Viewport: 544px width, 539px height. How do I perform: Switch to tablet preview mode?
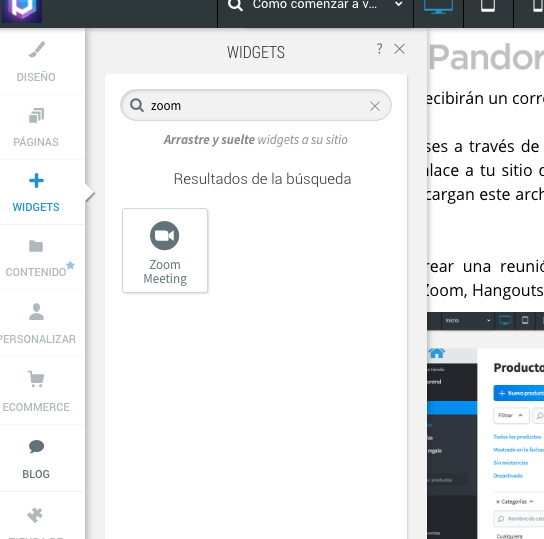click(x=488, y=6)
